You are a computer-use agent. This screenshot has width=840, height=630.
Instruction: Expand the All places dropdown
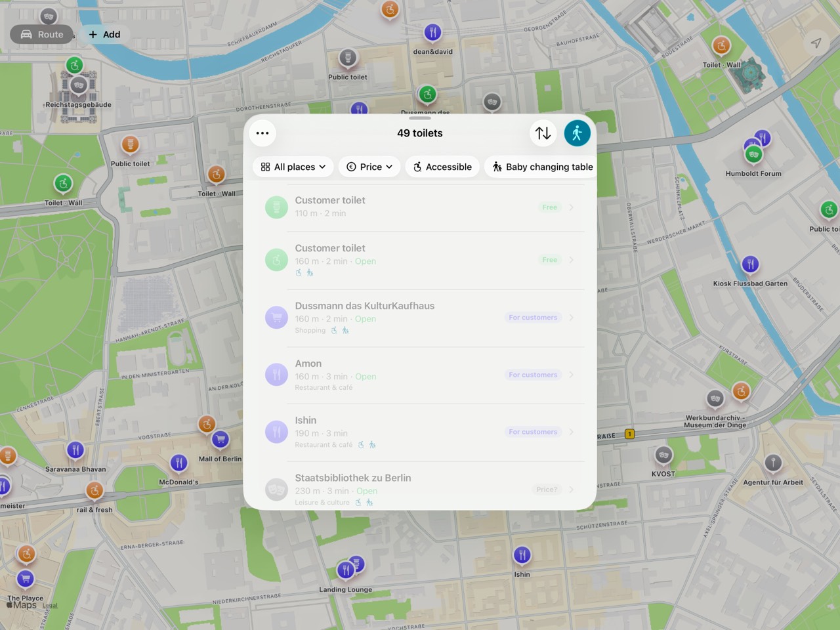pyautogui.click(x=293, y=167)
